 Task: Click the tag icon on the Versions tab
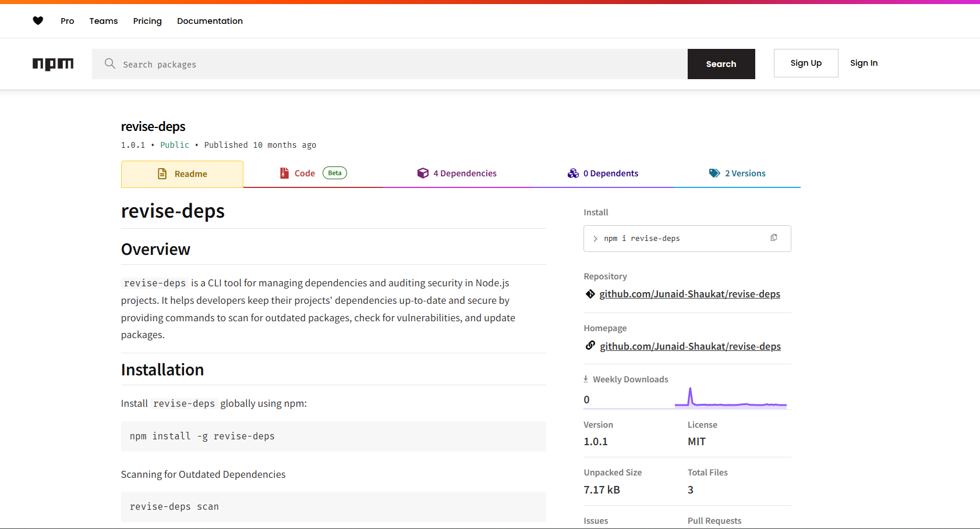[x=714, y=173]
